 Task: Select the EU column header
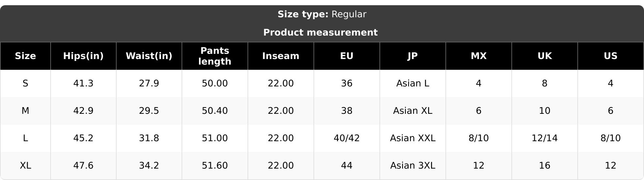tap(347, 56)
